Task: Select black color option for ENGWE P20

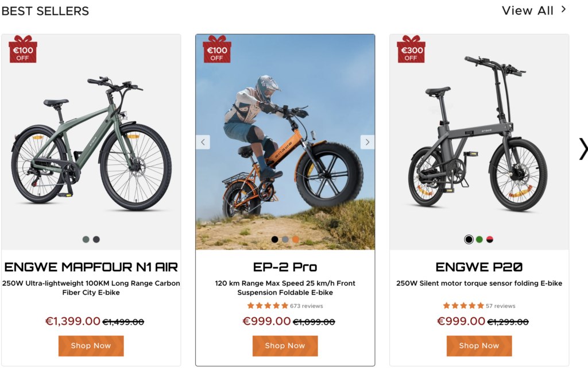Action: tap(469, 240)
